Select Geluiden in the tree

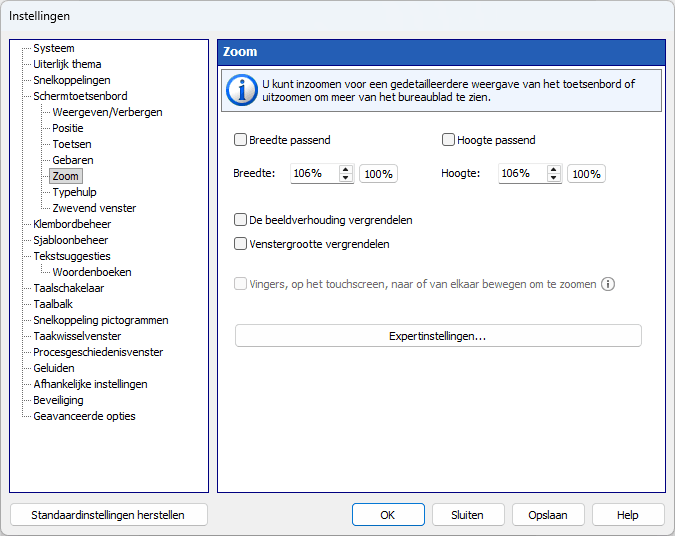[54, 368]
